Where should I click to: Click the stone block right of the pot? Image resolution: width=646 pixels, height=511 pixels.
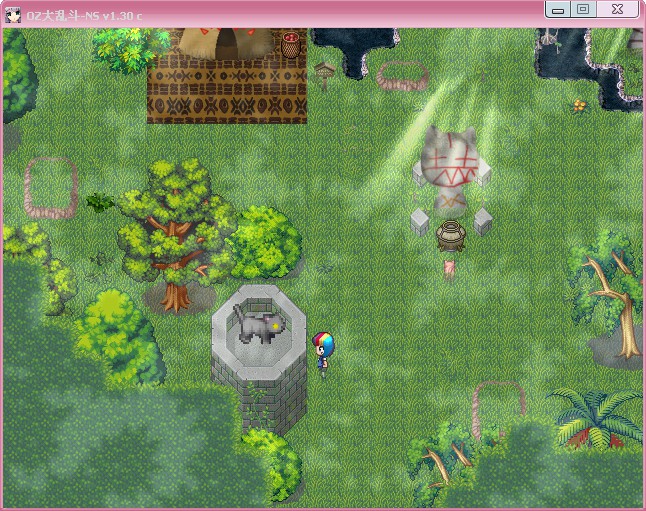(483, 222)
